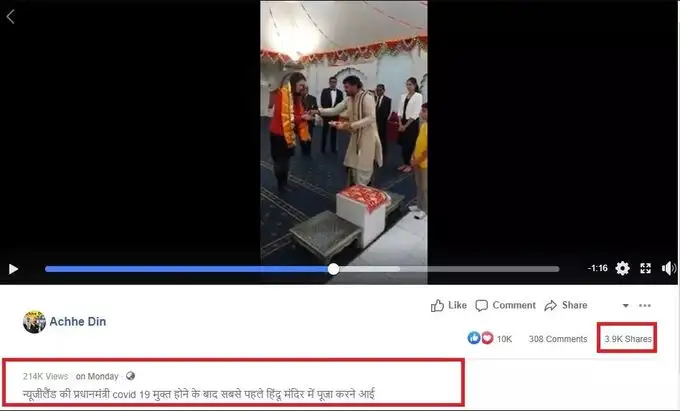Click the heart reaction icon
Screen dimensions: 680x411
click(487, 338)
